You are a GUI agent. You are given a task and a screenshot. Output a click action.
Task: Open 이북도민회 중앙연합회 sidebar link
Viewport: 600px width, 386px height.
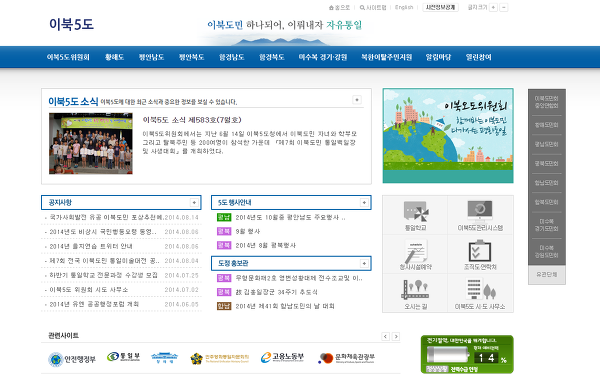click(x=546, y=102)
